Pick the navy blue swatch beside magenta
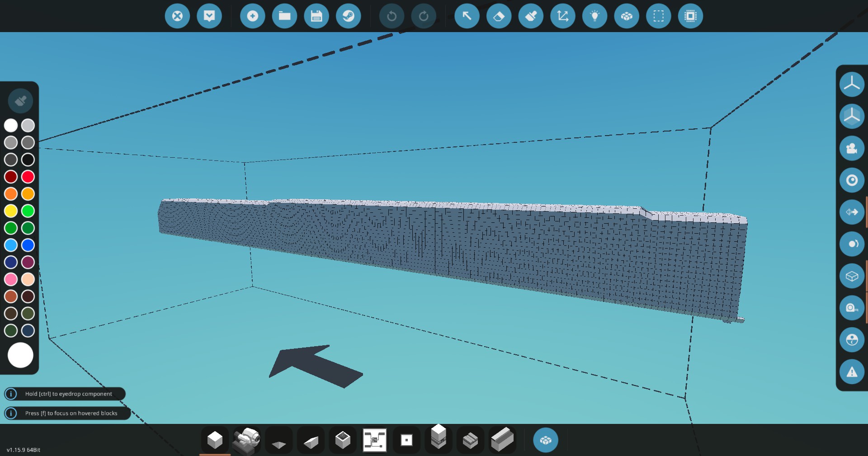Screen dimensions: 868x456 11,262
